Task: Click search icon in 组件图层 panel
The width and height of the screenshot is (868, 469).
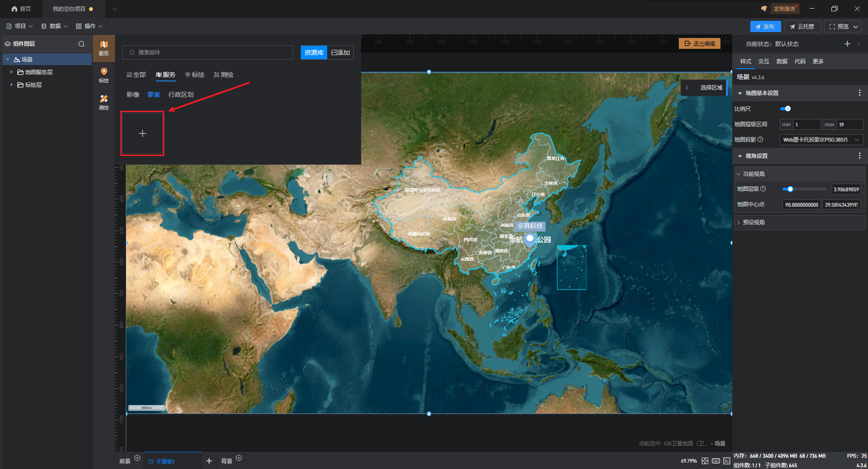Action: pos(81,44)
